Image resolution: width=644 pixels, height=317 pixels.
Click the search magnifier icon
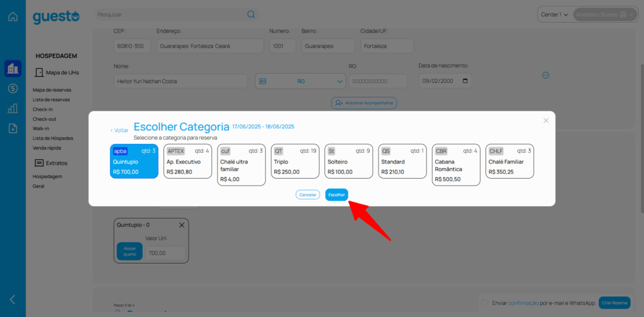click(251, 14)
